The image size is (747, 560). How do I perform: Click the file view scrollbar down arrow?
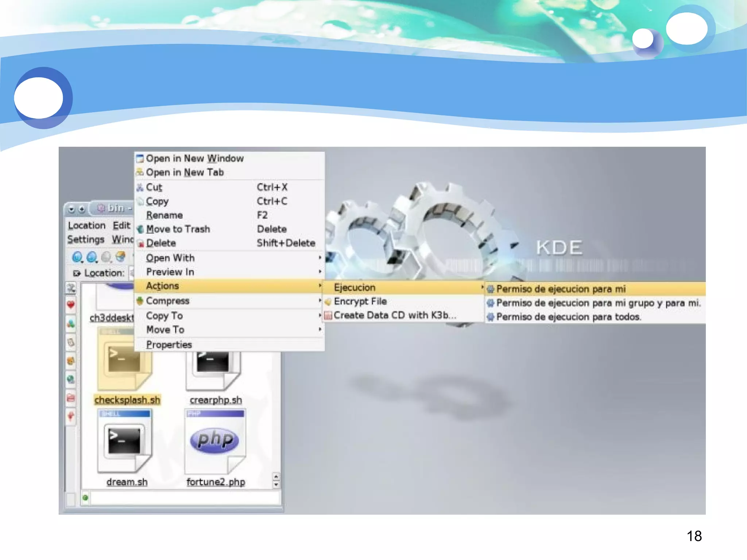(x=276, y=485)
